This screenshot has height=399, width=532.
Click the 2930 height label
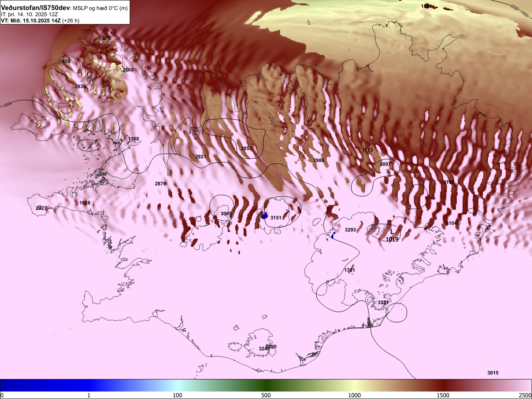tap(80, 86)
